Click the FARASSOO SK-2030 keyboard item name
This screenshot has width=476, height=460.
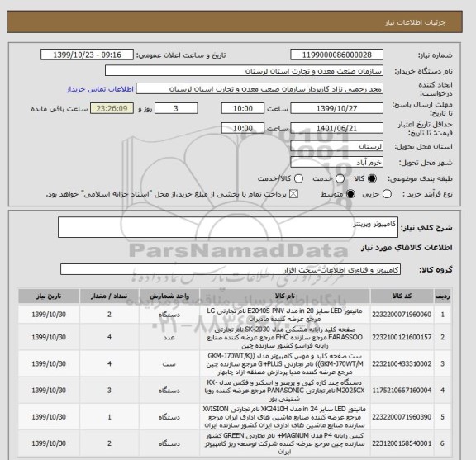[285, 337]
